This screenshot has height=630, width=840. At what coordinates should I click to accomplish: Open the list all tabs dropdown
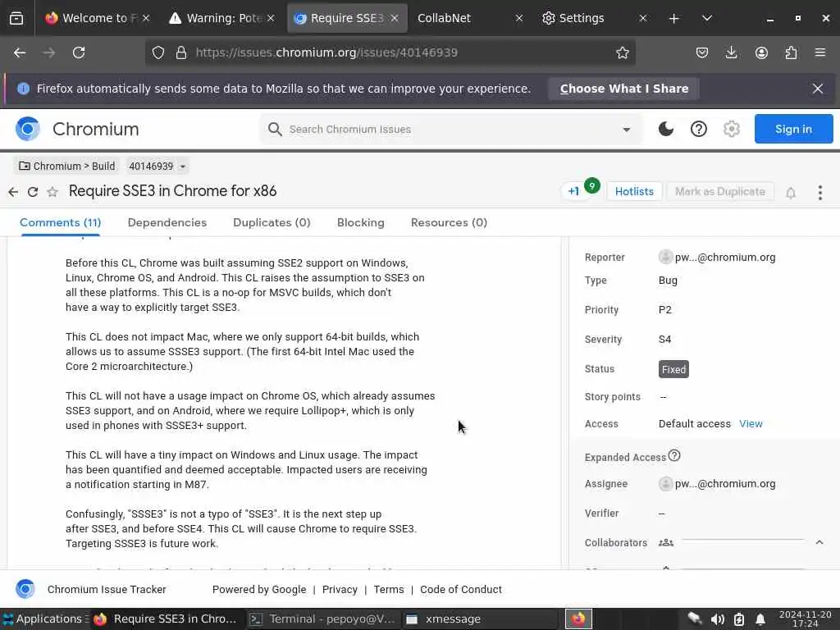tap(706, 18)
